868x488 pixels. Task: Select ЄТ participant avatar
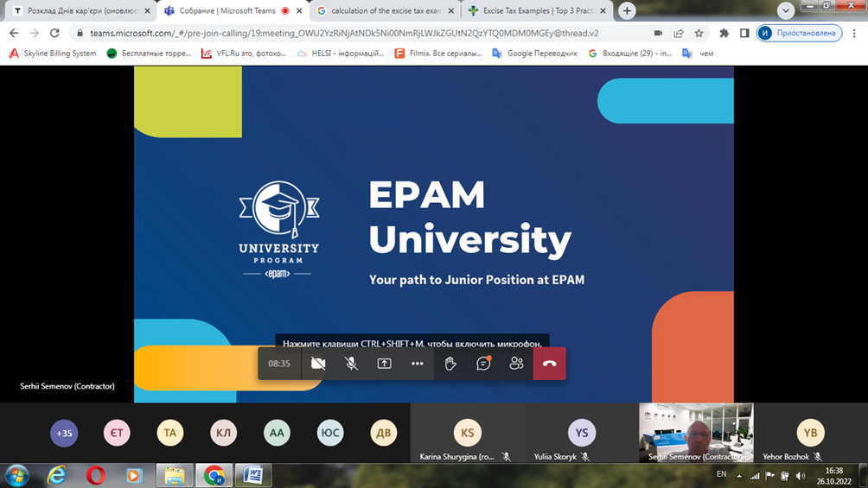(x=117, y=433)
